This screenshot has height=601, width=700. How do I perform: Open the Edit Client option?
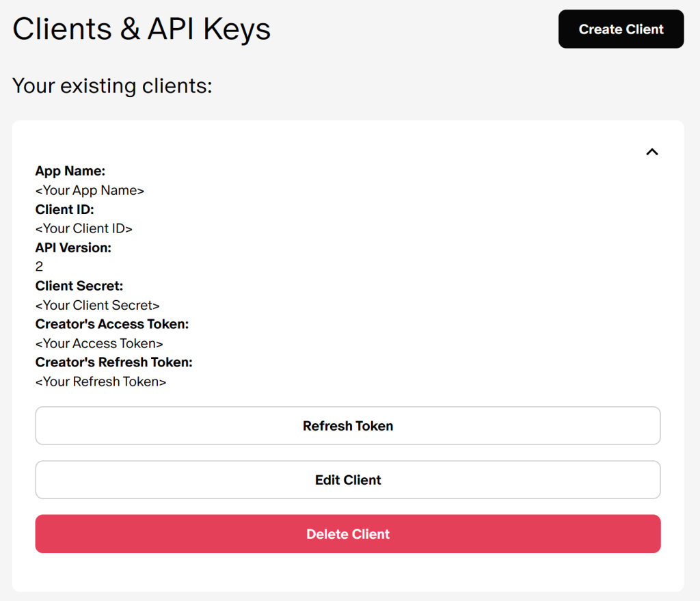(347, 480)
